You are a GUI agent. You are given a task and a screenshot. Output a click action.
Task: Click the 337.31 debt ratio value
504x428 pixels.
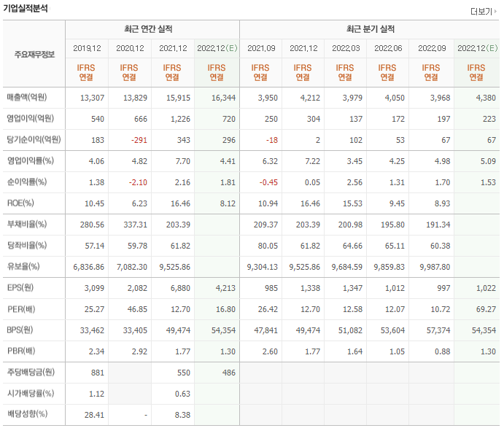pyautogui.click(x=136, y=225)
